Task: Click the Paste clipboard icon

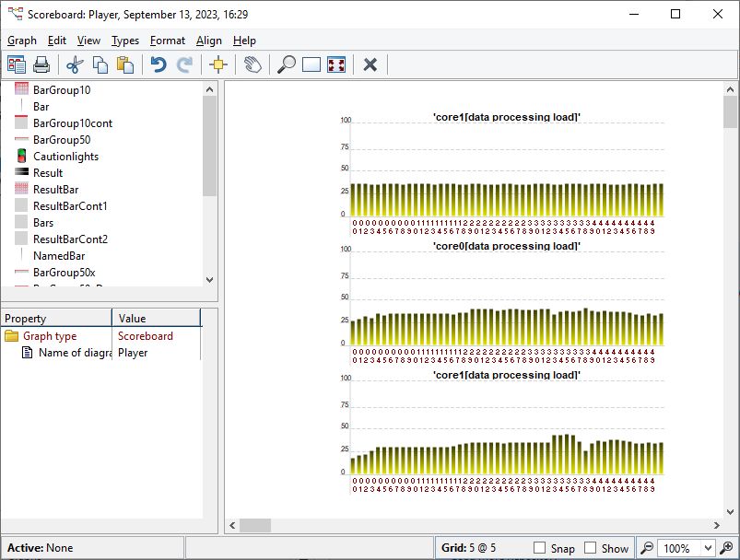Action: coord(125,64)
